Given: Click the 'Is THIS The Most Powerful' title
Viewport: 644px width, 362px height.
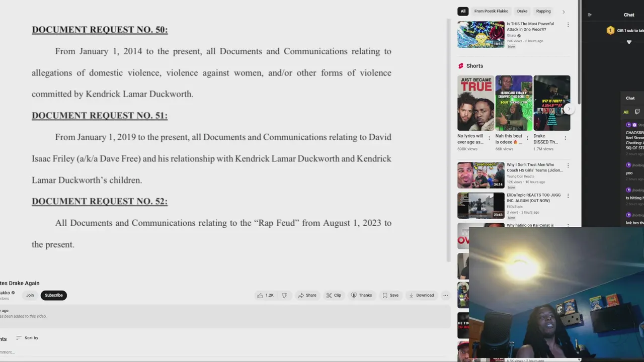Looking at the screenshot, I should pos(530,27).
